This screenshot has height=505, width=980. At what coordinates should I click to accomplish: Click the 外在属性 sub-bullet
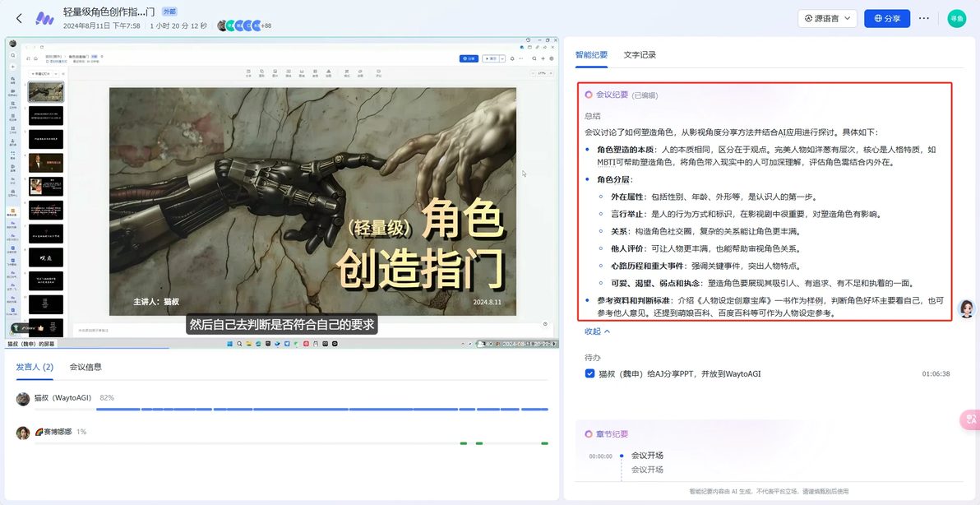(626, 197)
